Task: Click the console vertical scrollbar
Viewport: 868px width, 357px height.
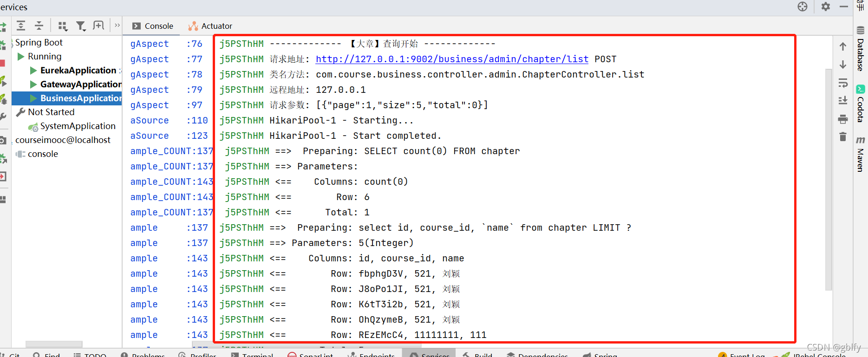Action: pyautogui.click(x=829, y=180)
